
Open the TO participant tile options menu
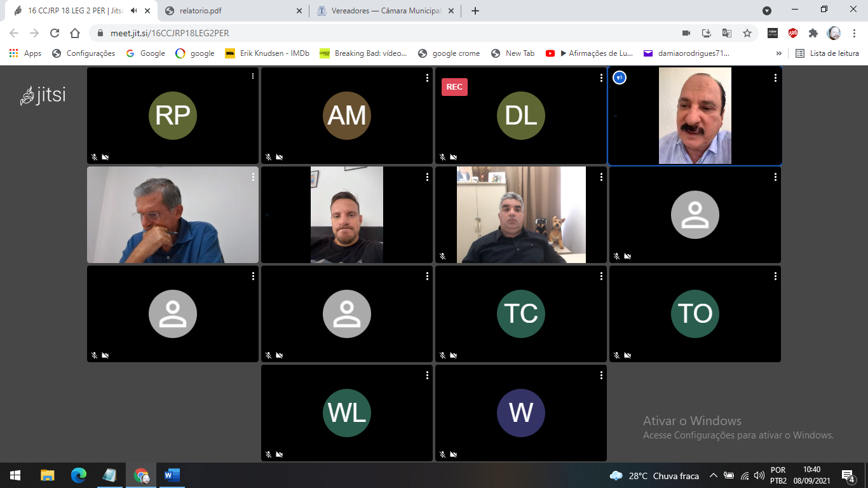click(x=775, y=276)
